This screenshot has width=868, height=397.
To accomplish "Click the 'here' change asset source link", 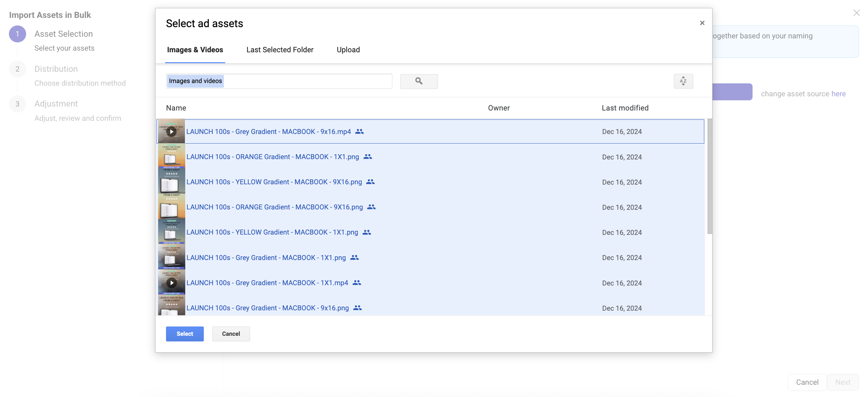I will click(838, 94).
